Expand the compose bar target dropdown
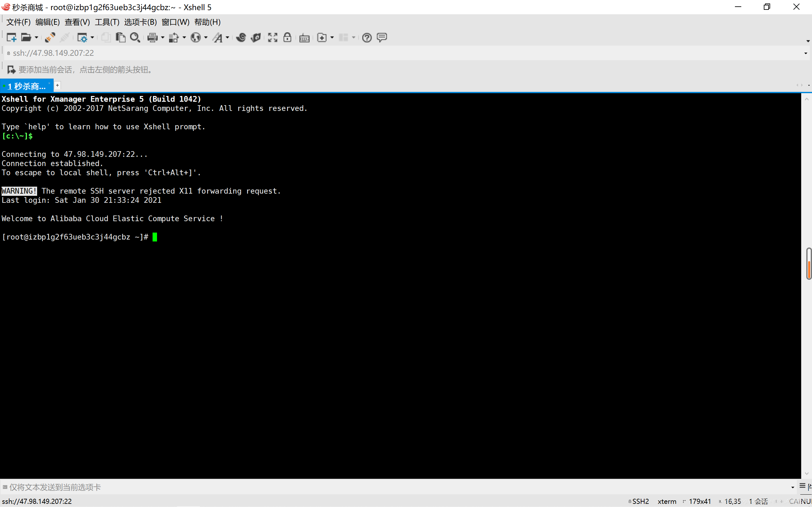This screenshot has width=812, height=507. pos(793,487)
